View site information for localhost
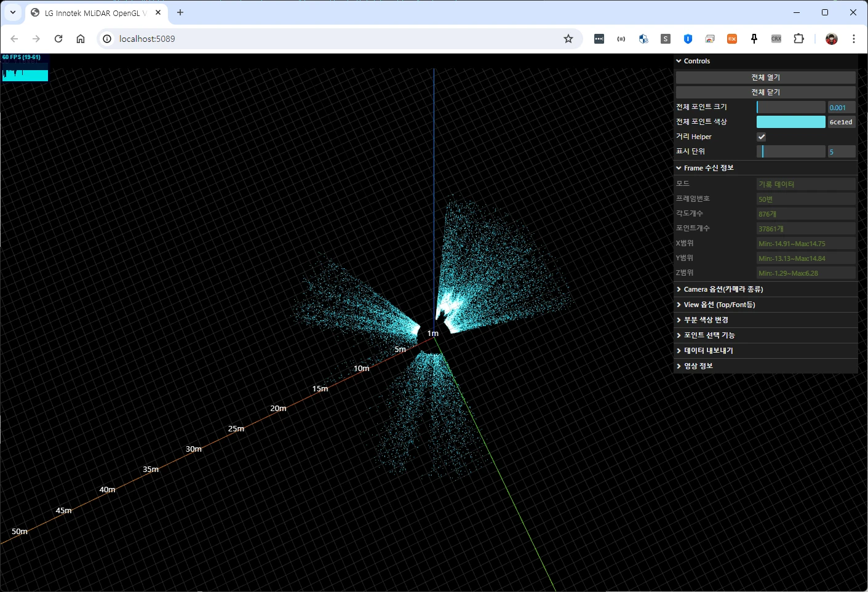The image size is (868, 592). pyautogui.click(x=107, y=39)
